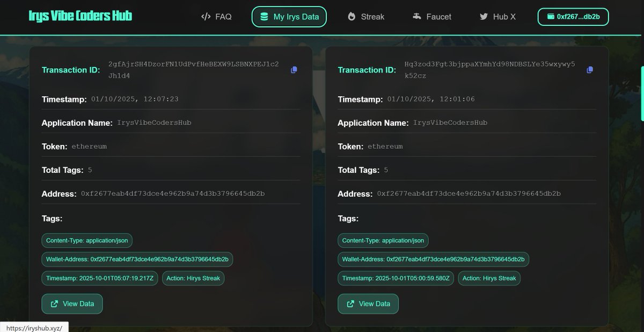Click the ethereum token in the 12:07:23 card
The image size is (644, 332).
(x=89, y=146)
